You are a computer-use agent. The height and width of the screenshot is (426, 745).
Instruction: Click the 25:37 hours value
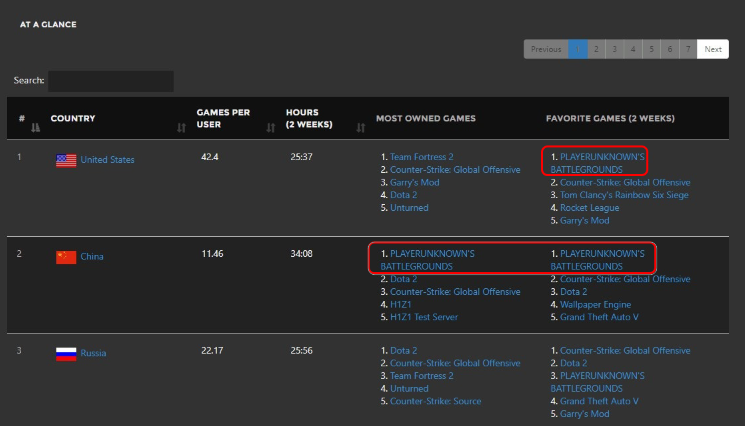(301, 157)
